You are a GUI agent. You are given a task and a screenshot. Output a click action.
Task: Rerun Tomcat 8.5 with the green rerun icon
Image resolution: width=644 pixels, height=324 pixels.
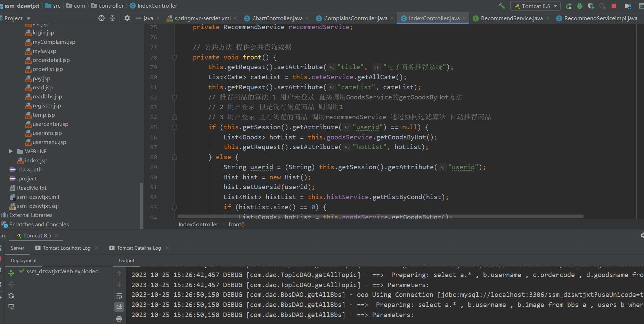569,6
